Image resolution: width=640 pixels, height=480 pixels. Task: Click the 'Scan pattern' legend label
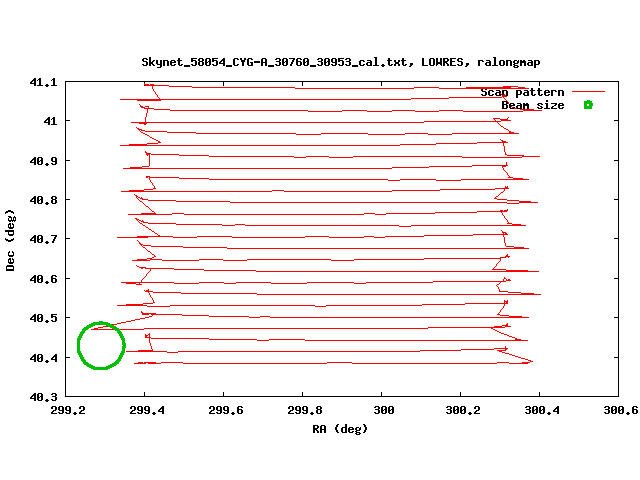(522, 92)
